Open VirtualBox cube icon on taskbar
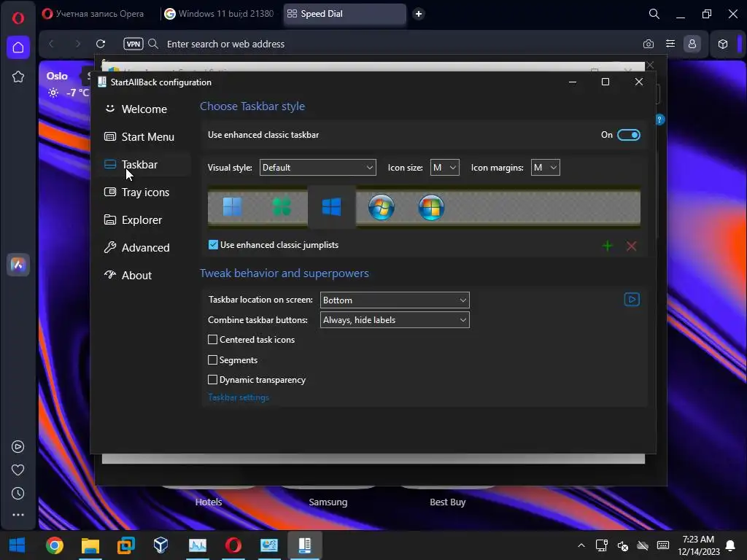Viewport: 747px width, 560px height. [161, 545]
